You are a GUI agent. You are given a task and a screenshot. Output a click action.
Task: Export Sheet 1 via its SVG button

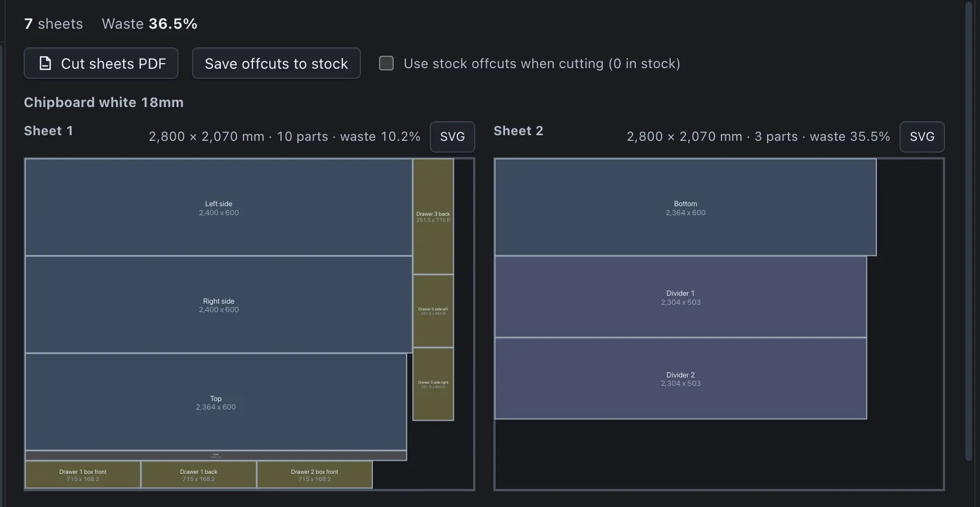click(x=452, y=137)
